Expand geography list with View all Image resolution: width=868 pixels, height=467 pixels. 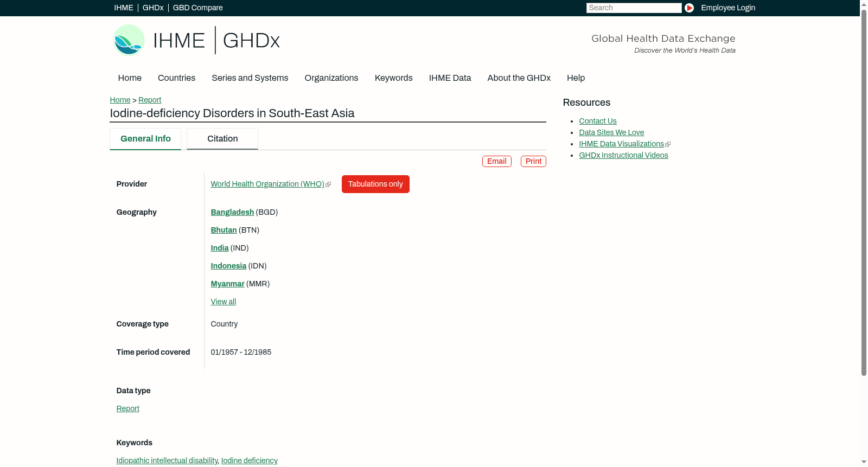click(x=224, y=302)
